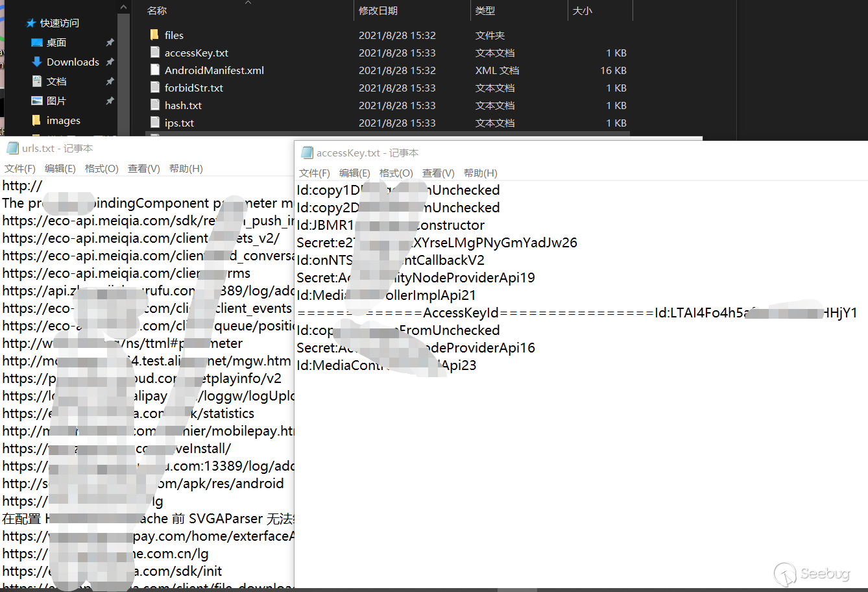Click the 2021/8/28 15:32 date of files folder
This screenshot has height=592, width=868.
[x=397, y=35]
